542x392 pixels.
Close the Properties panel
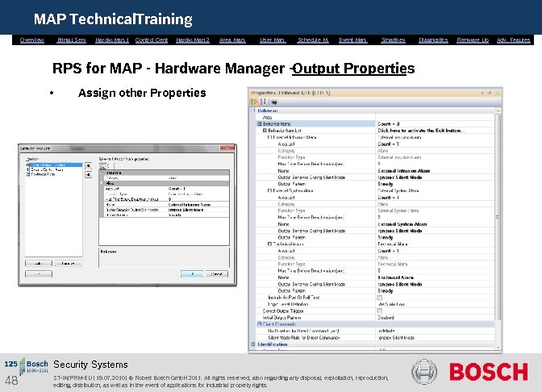pos(497,93)
